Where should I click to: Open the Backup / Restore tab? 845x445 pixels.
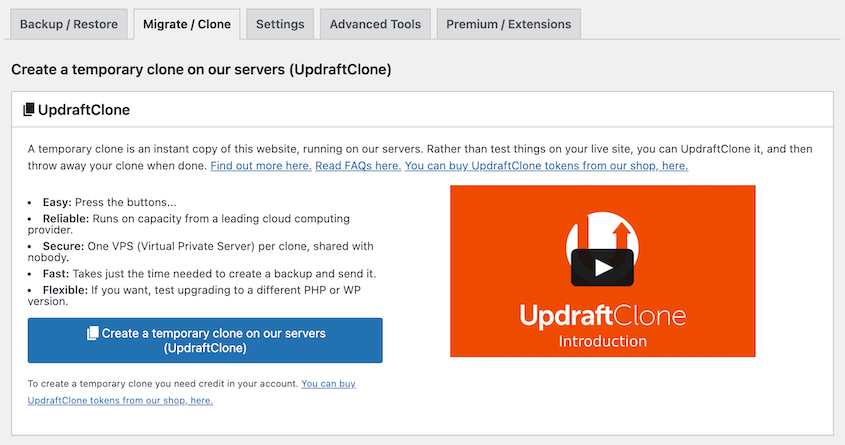[x=68, y=24]
